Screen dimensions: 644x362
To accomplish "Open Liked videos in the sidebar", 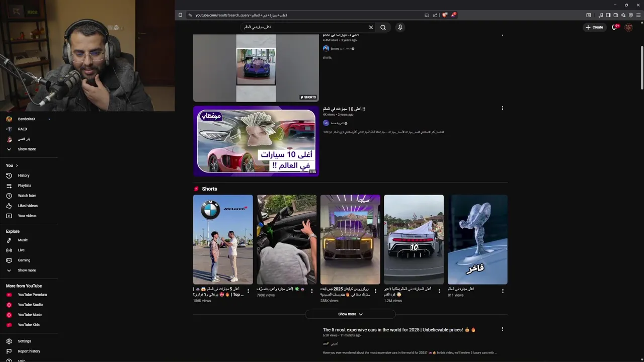I will 29,206.
